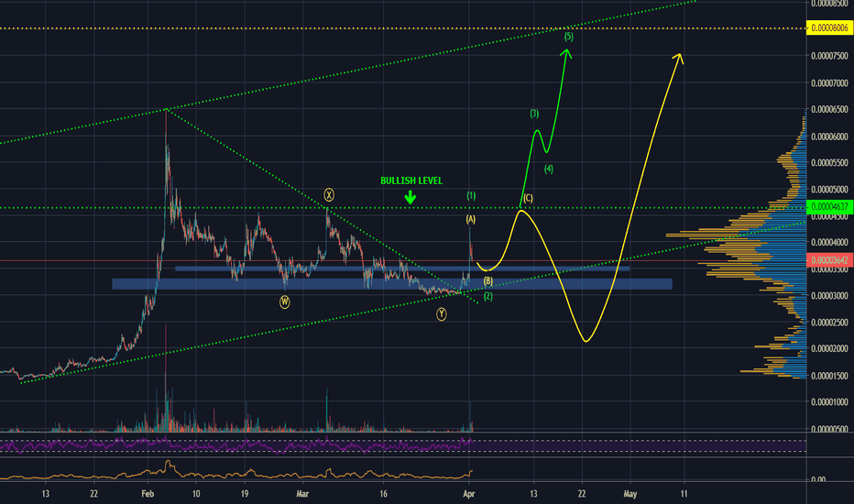Click the 0.00006000 price axis label
This screenshot has width=854, height=504.
click(829, 137)
